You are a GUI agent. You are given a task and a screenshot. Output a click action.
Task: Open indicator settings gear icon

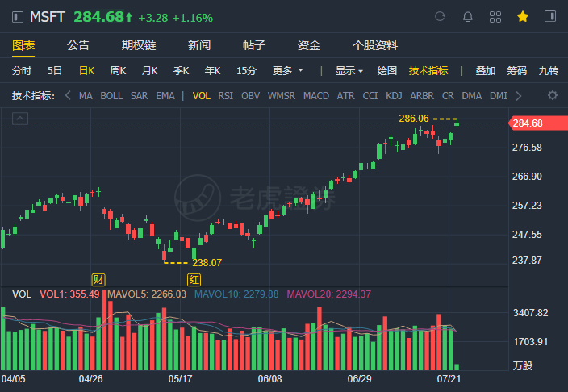pos(553,96)
